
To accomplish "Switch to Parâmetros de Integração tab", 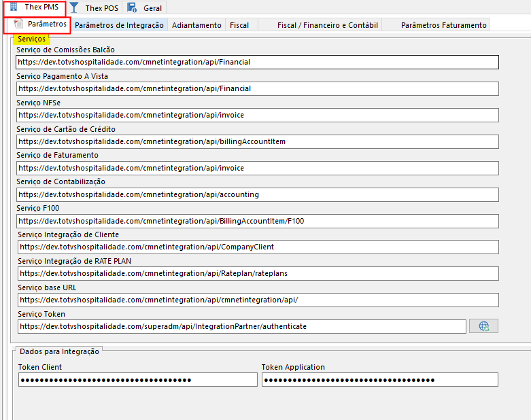I will coord(119,25).
